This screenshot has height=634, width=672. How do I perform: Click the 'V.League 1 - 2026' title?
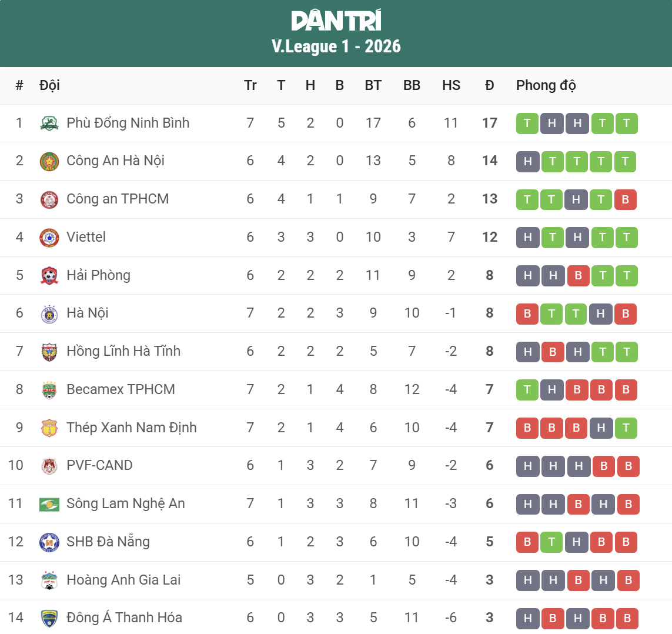pyautogui.click(x=336, y=46)
